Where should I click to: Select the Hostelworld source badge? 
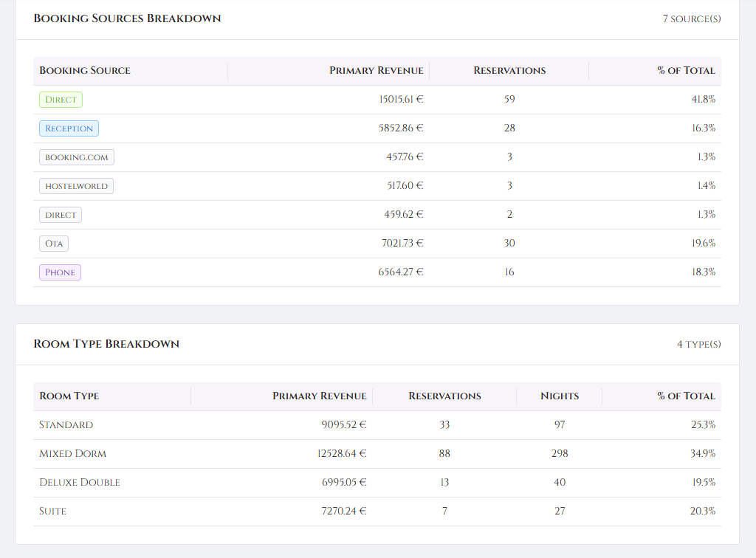click(76, 185)
